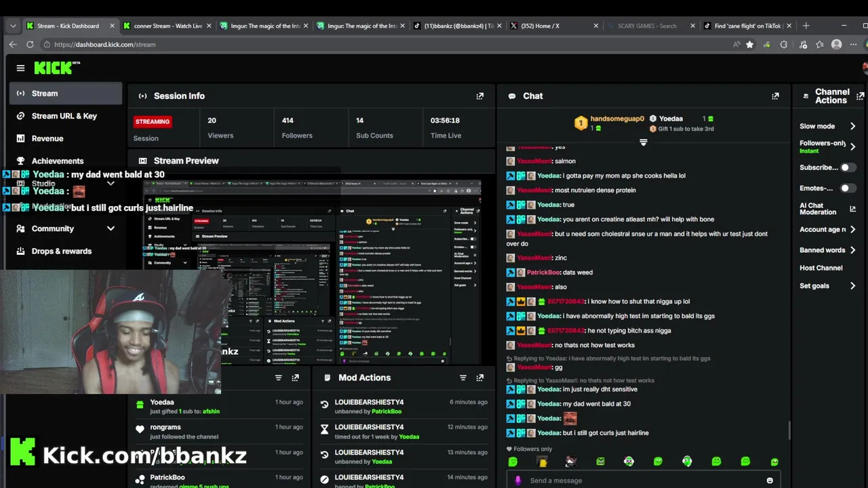The height and width of the screenshot is (488, 868).
Task: Open the tab list dropdown at the far left
Action: (13, 26)
